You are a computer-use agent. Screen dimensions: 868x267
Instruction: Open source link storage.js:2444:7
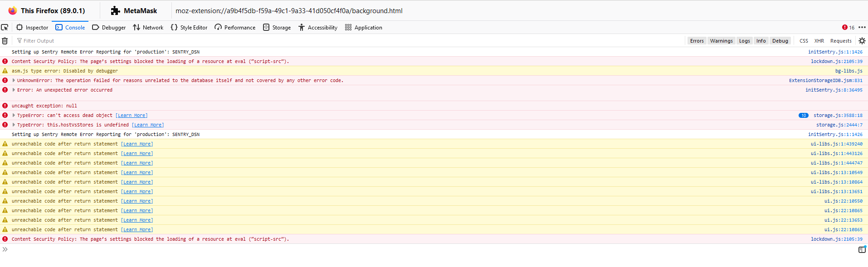point(839,125)
